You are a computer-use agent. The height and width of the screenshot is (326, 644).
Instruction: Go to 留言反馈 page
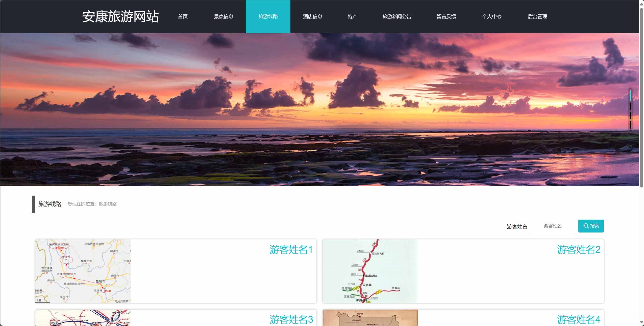pos(446,17)
